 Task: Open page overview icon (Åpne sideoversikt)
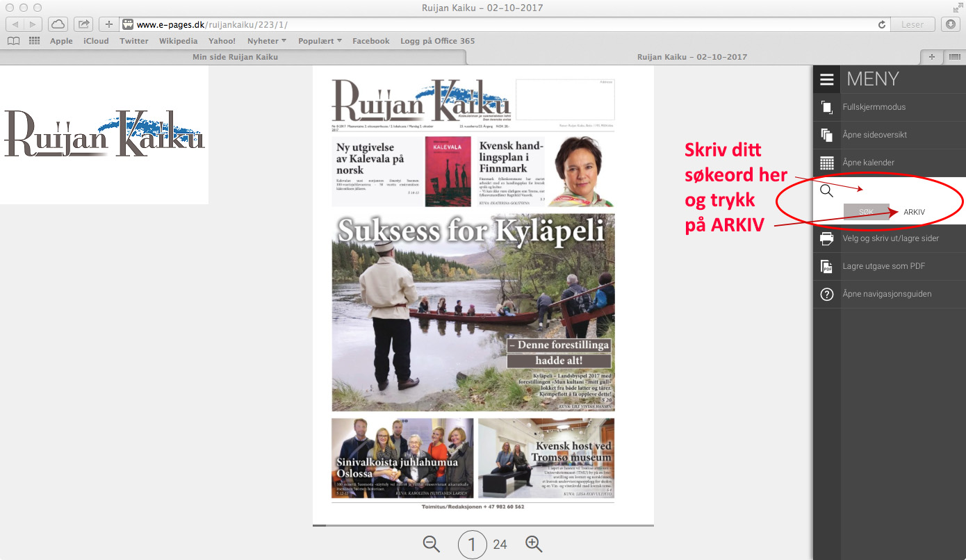(826, 135)
